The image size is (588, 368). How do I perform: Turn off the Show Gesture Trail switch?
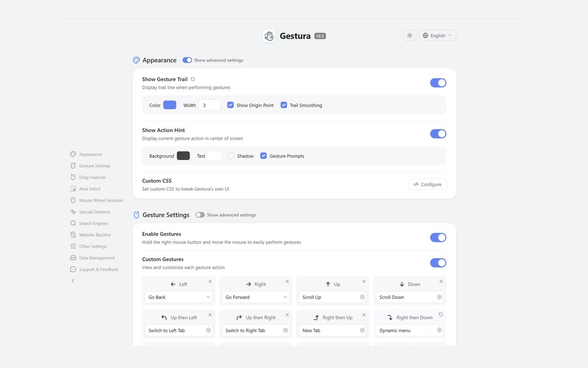438,83
